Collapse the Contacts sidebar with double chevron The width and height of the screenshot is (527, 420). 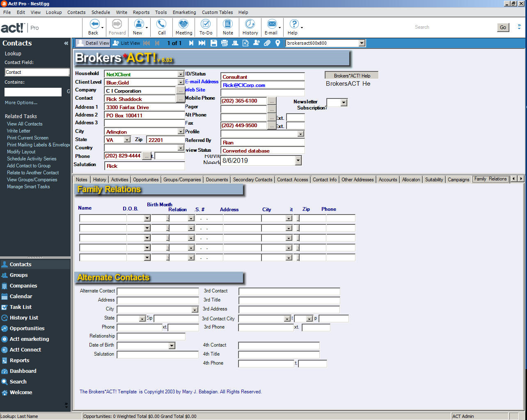coord(66,43)
